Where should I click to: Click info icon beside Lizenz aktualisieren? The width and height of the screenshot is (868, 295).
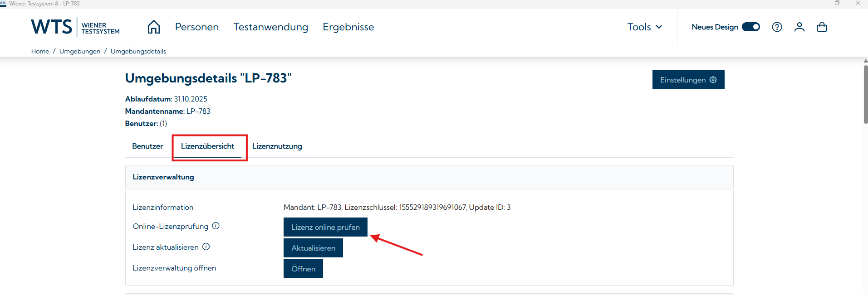point(206,247)
